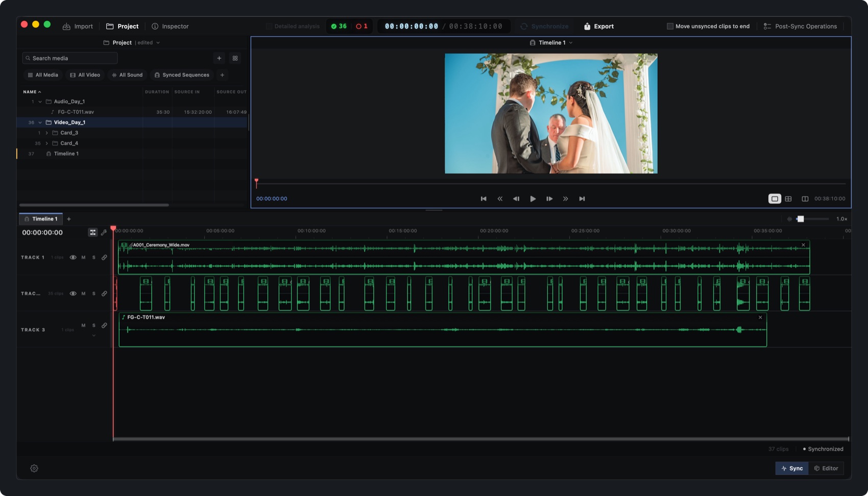Open settings gear at bottom left
Screen dimensions: 868x496
[x=34, y=468]
